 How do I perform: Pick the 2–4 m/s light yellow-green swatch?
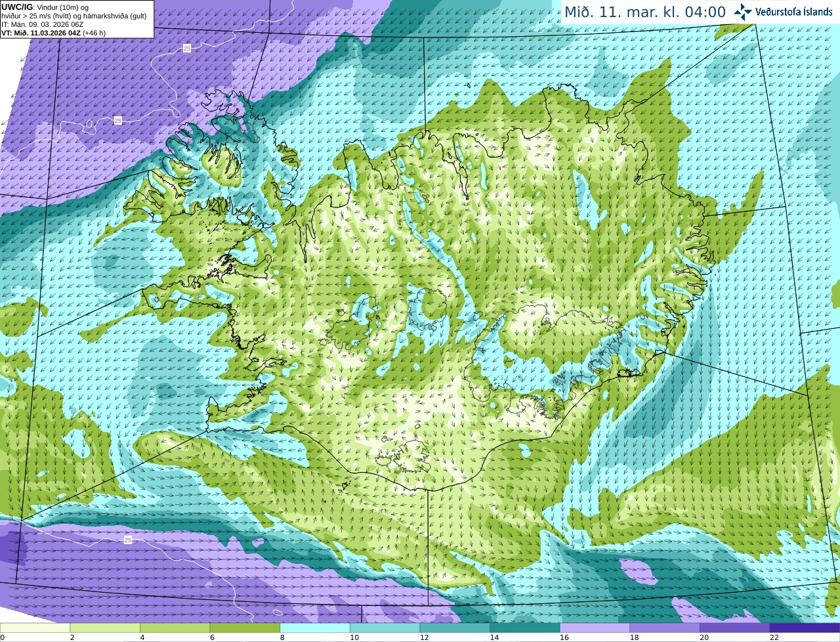pos(105,628)
